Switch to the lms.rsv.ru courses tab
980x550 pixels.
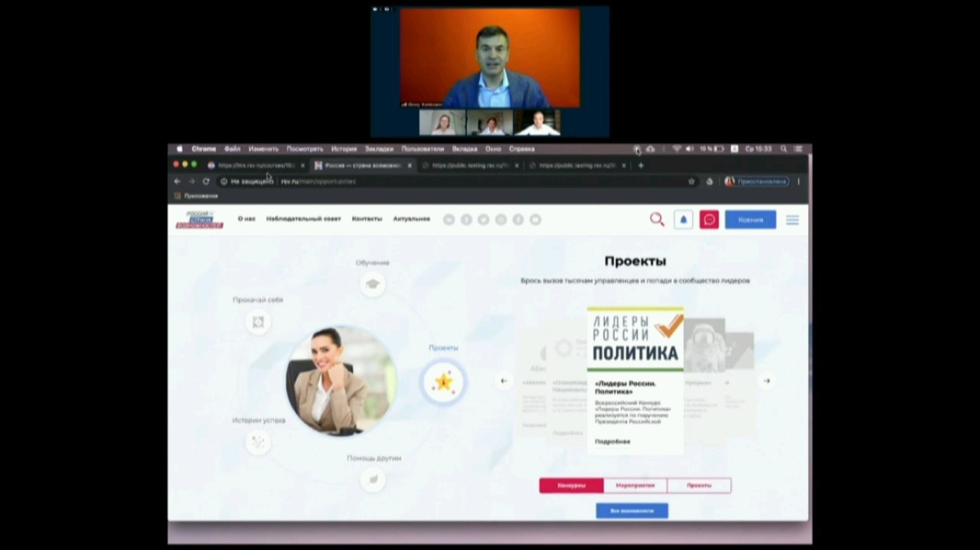point(256,165)
